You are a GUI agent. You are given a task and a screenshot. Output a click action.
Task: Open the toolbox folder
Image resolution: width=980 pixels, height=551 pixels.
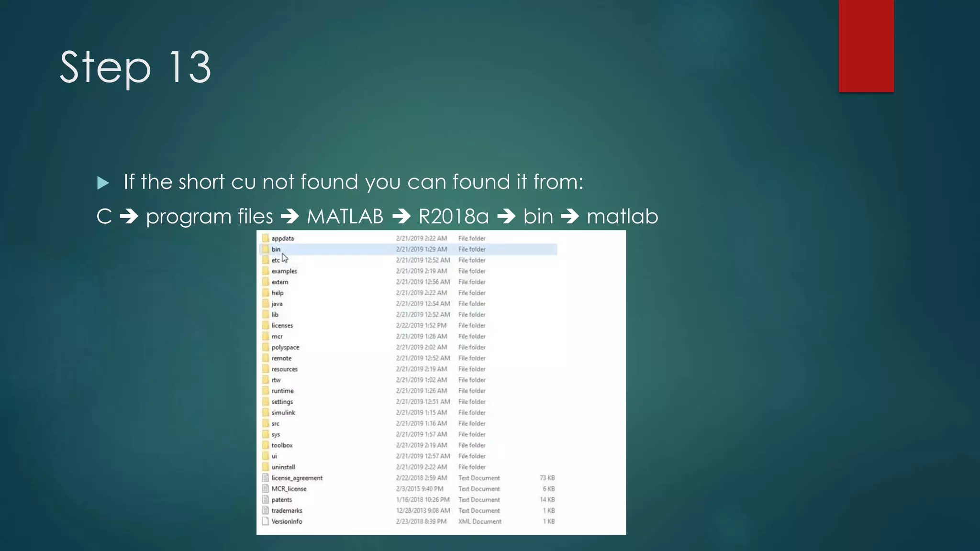(x=282, y=445)
